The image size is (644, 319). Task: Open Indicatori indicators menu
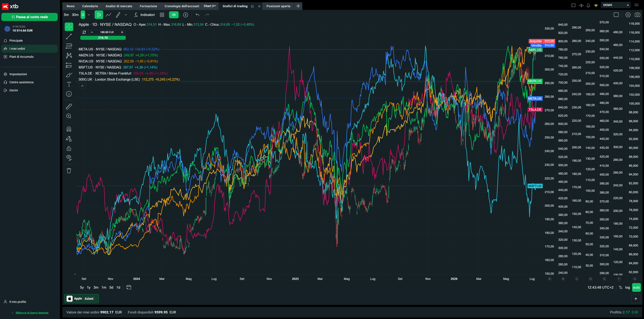[x=144, y=15]
